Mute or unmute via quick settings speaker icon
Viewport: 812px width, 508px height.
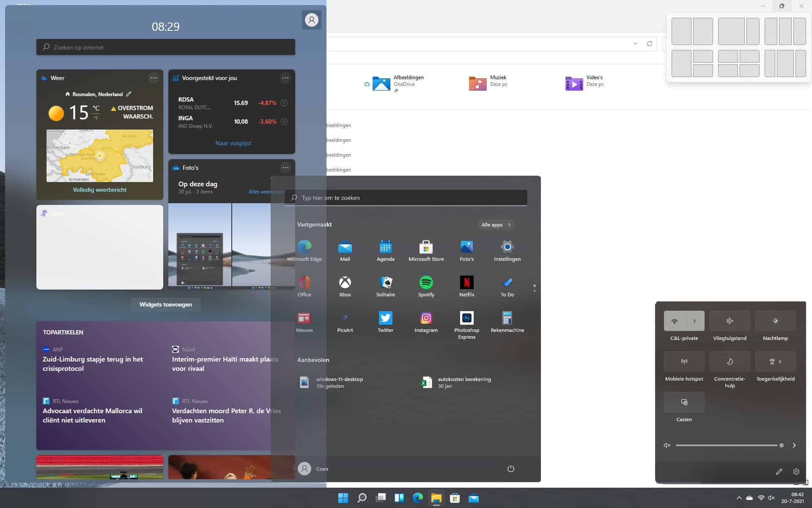pyautogui.click(x=667, y=445)
